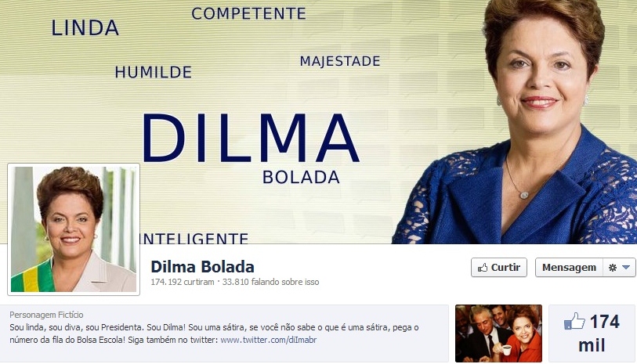This screenshot has height=364, width=637.
Task: Open the 174.192 curtiram likes count
Action: [x=183, y=282]
